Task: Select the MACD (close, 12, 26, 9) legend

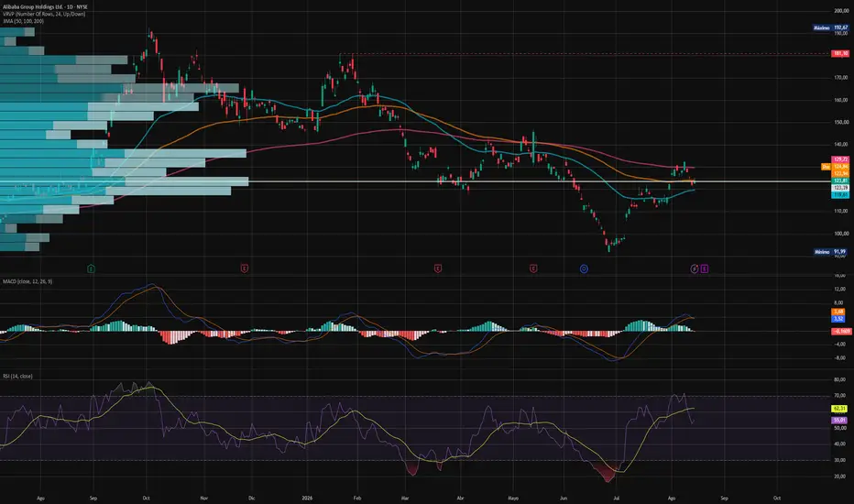Action: (x=27, y=281)
